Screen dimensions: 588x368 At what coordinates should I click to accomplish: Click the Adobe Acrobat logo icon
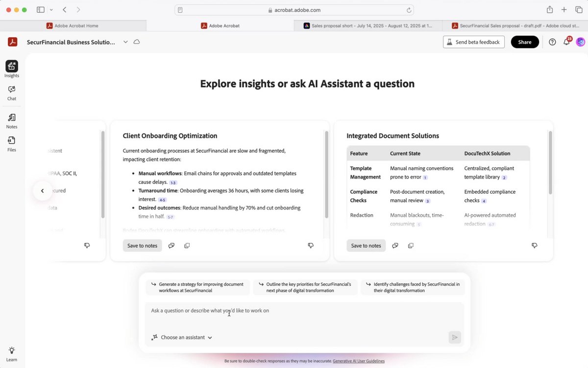pyautogui.click(x=12, y=42)
